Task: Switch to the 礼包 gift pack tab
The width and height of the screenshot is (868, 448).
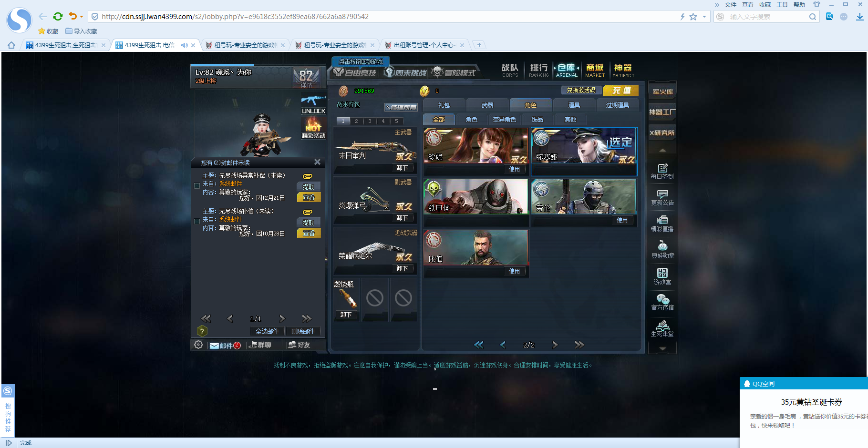Action: [444, 105]
